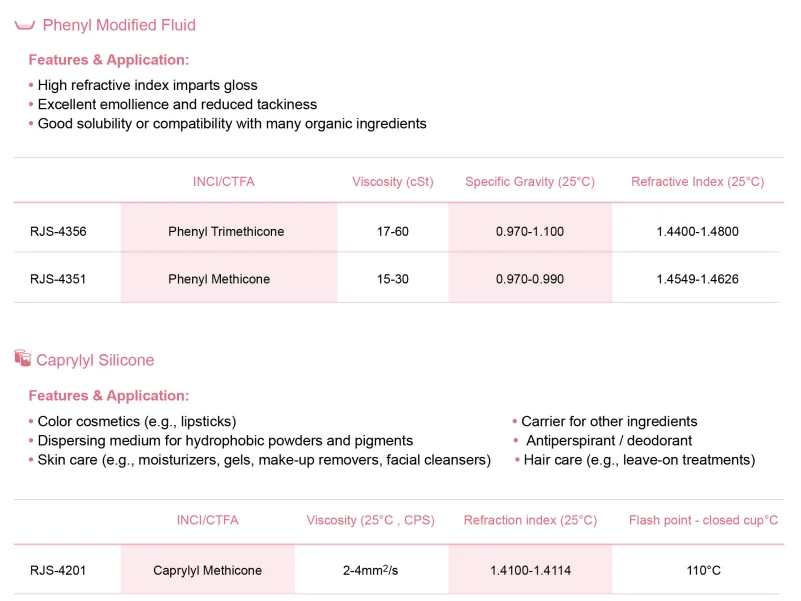This screenshot has width=801, height=601.
Task: Click the first Features & Application heading
Action: tap(109, 60)
